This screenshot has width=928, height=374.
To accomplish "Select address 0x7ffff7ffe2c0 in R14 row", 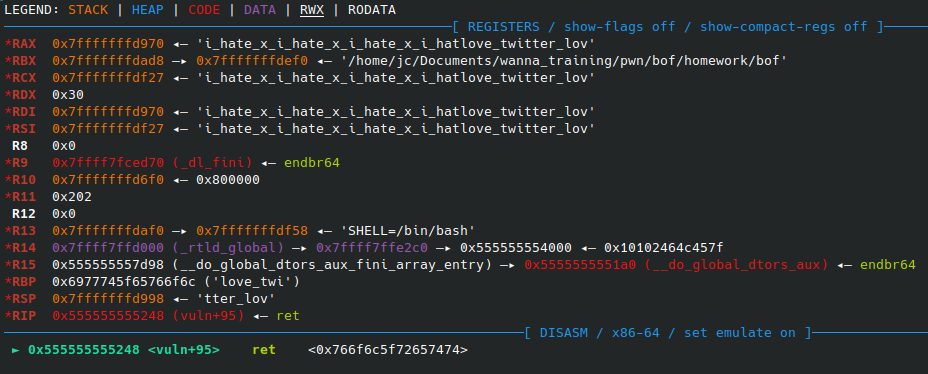I will click(x=372, y=247).
